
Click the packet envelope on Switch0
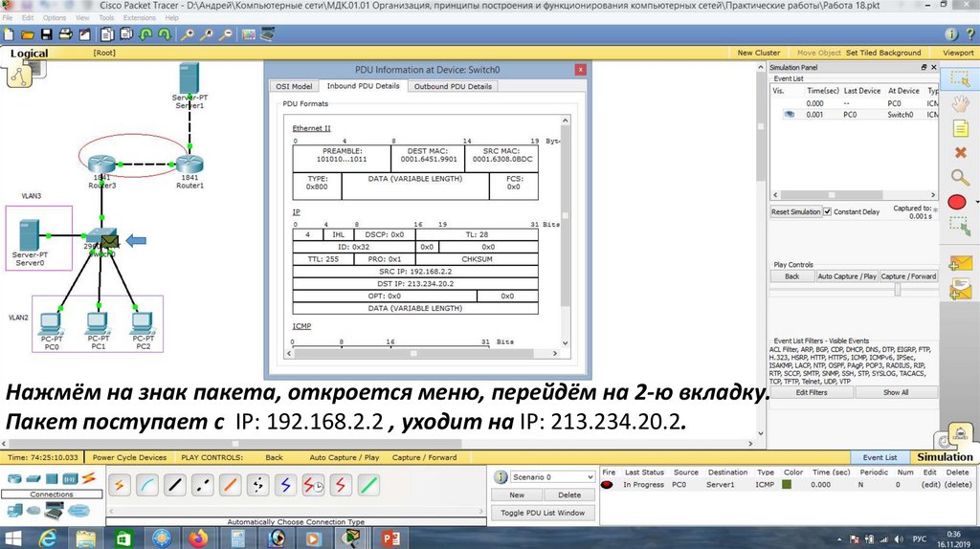pos(109,242)
